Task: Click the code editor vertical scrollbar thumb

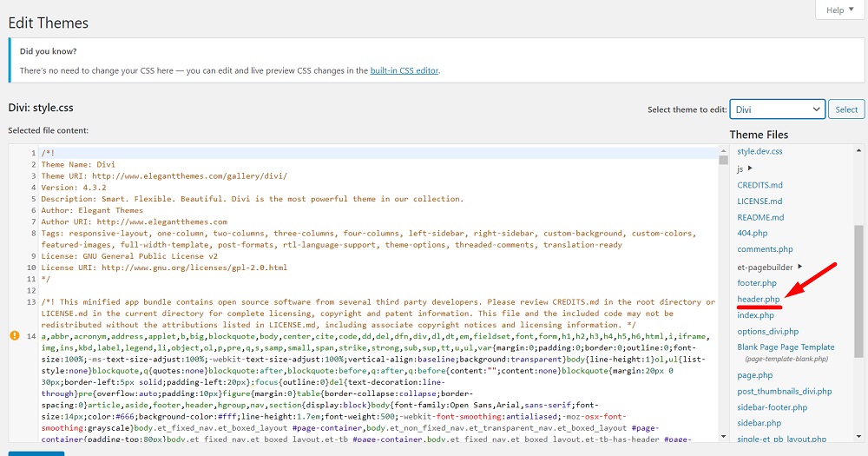Action: (723, 160)
